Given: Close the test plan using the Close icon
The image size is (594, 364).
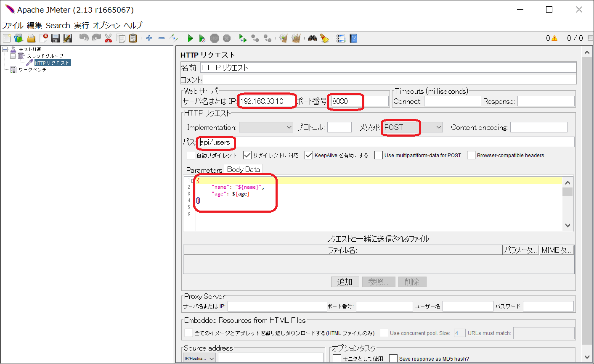Looking at the screenshot, I should tap(43, 38).
